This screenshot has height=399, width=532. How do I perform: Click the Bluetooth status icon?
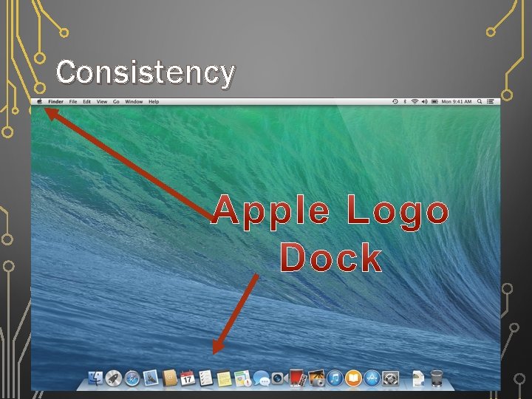click(x=405, y=101)
